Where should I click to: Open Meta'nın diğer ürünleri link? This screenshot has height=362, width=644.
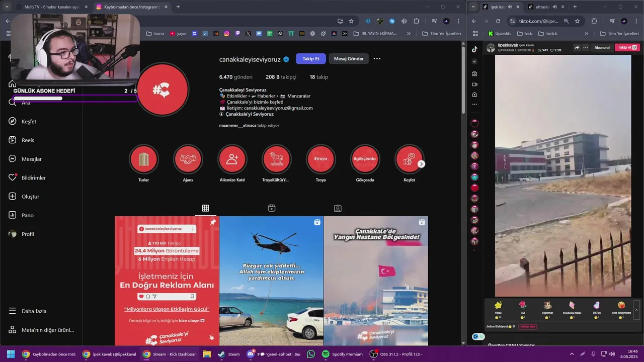point(41,330)
